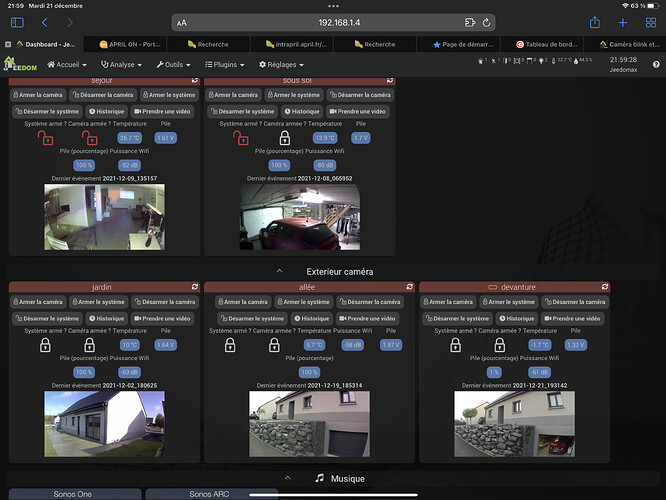Viewport: 666px width, 500px height.
Task: Open Historique in sous sol widget
Action: 302,111
